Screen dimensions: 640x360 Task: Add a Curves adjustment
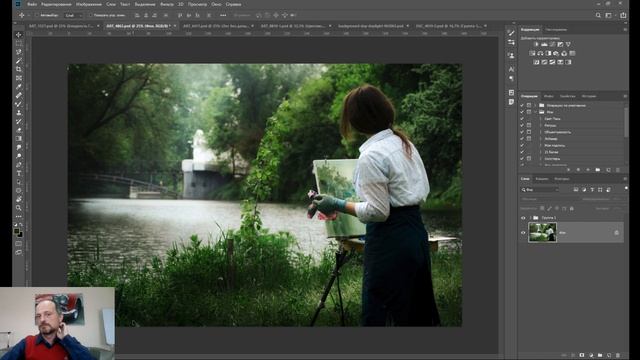pos(552,44)
